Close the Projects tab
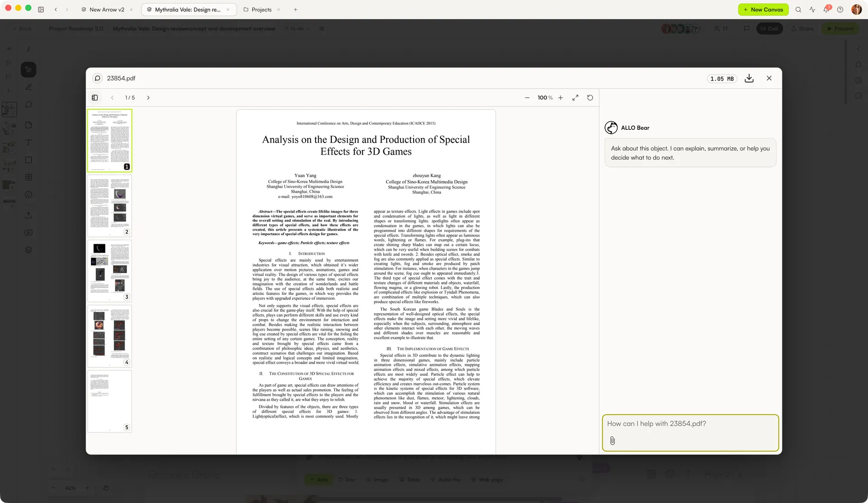Image resolution: width=868 pixels, height=503 pixels. (x=278, y=9)
